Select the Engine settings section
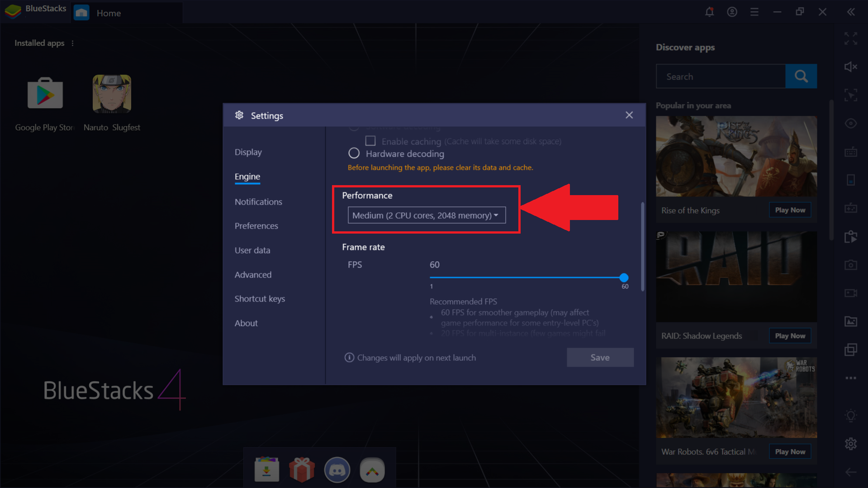The height and width of the screenshot is (488, 868). [247, 177]
